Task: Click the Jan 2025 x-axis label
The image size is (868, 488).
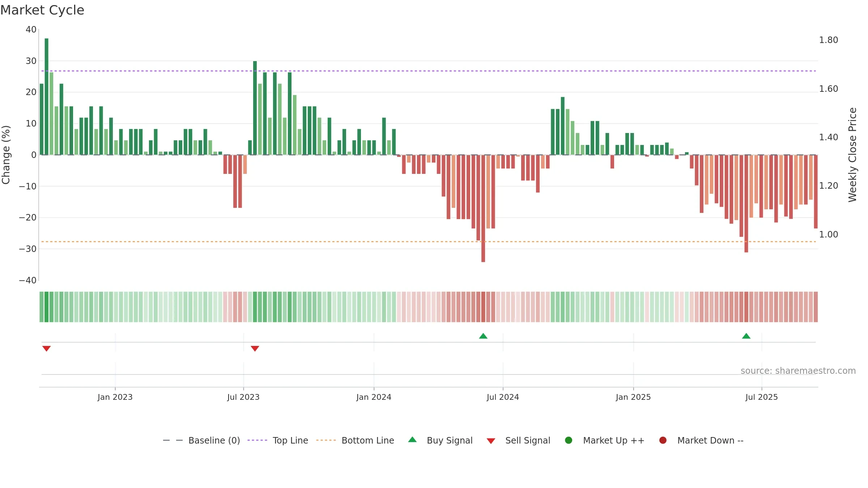Action: click(x=633, y=397)
